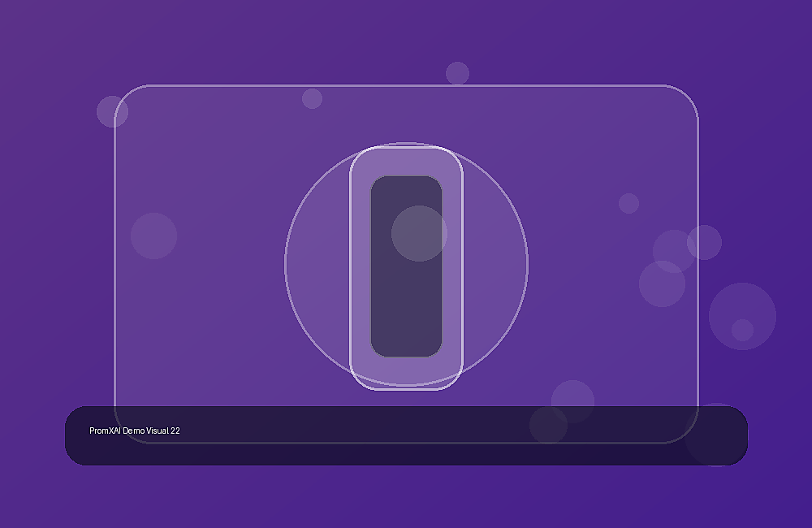812x528 pixels.
Task: Click the small isolated bubble right of central circle
Action: point(628,203)
